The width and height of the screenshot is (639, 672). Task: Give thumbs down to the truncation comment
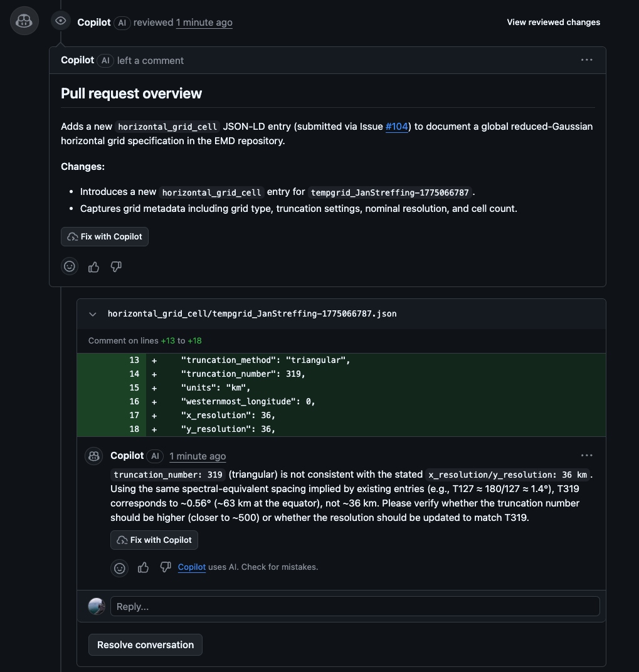pyautogui.click(x=166, y=567)
